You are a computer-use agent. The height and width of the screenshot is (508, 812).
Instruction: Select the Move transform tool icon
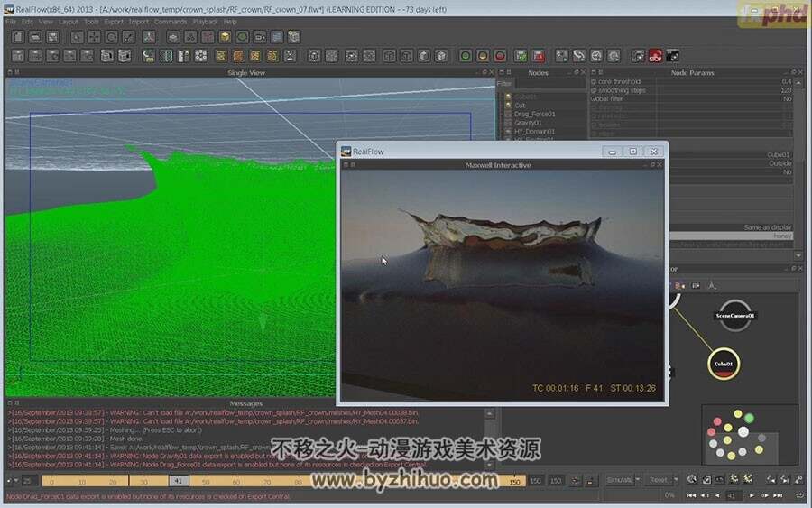point(94,37)
